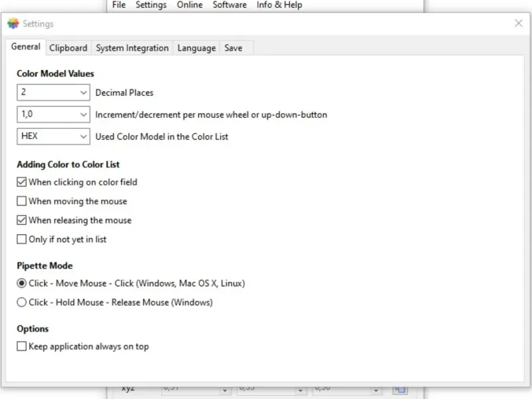Open the Info & Help menu
532x399 pixels.
pos(279,5)
